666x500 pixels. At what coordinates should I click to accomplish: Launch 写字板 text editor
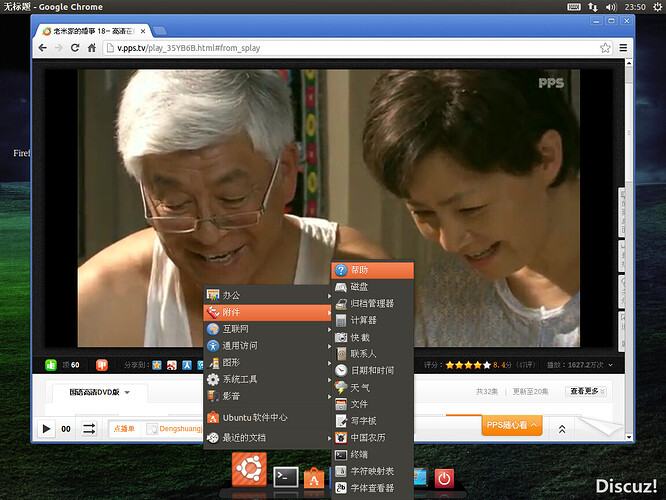point(373,421)
